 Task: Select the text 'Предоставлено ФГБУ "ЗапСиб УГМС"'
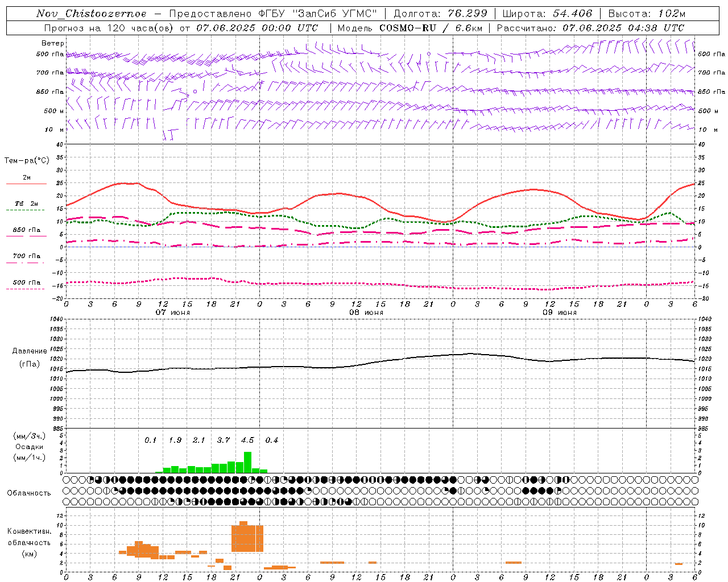[274, 14]
